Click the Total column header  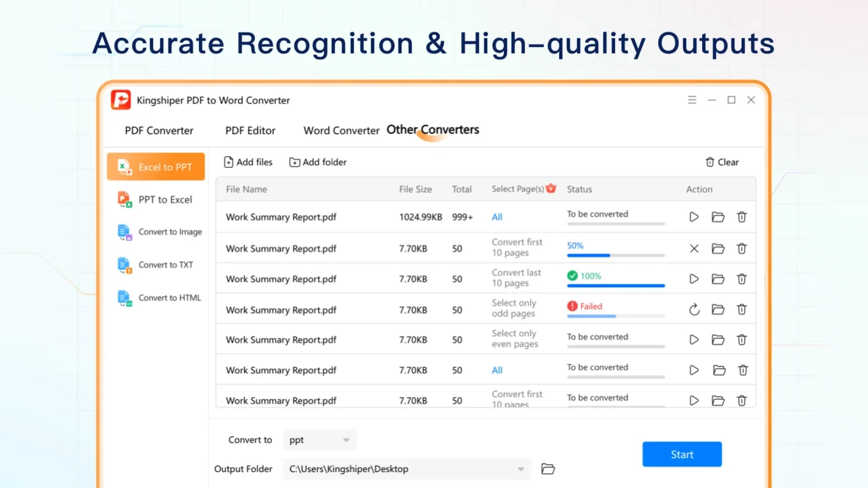pyautogui.click(x=462, y=189)
